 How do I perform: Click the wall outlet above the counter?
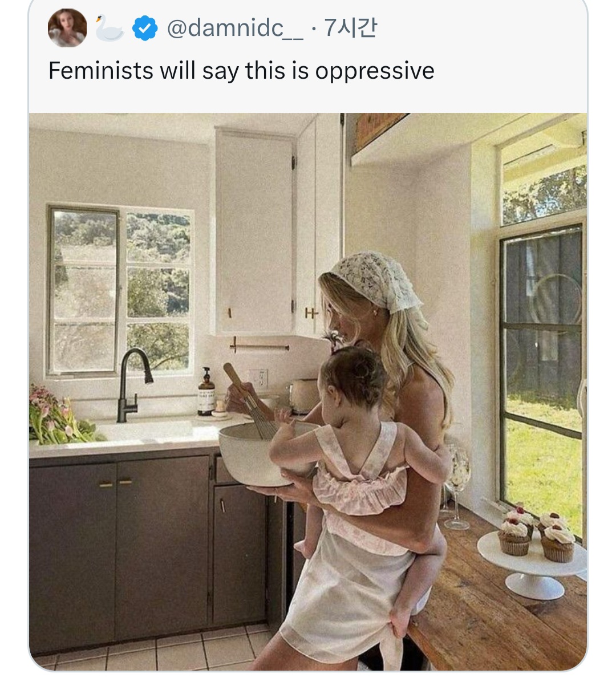pos(260,379)
